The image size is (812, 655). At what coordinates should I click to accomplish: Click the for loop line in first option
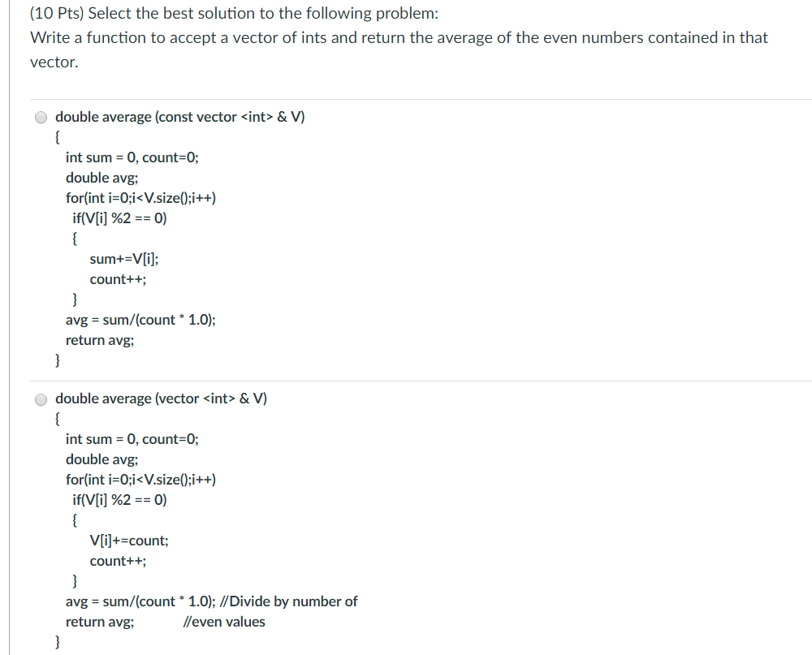140,197
